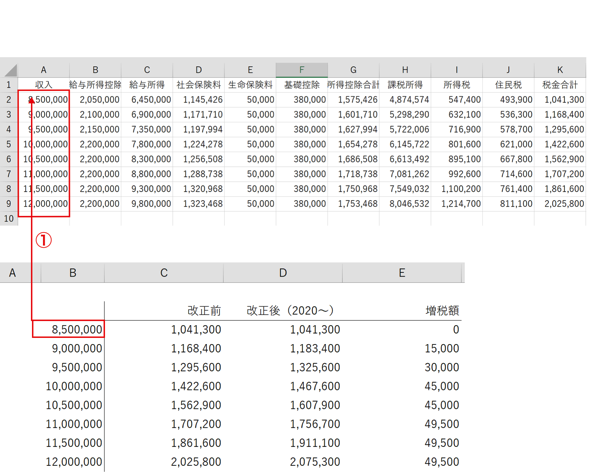Select column F header in the top sheet

302,70
